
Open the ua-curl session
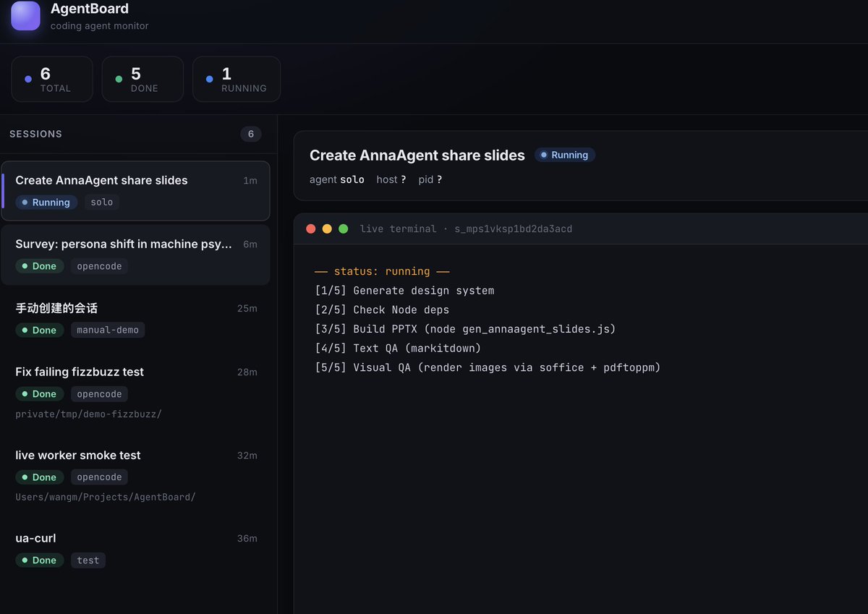click(135, 549)
